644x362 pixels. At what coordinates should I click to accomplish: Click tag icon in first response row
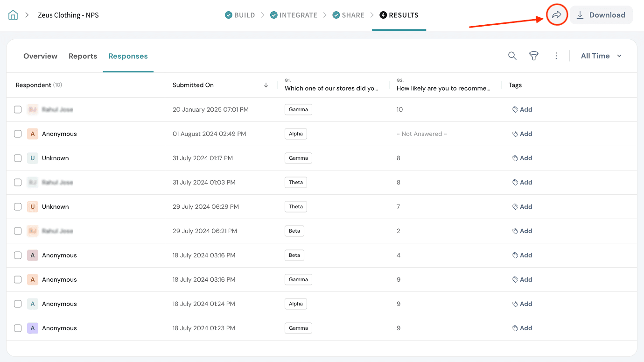515,109
